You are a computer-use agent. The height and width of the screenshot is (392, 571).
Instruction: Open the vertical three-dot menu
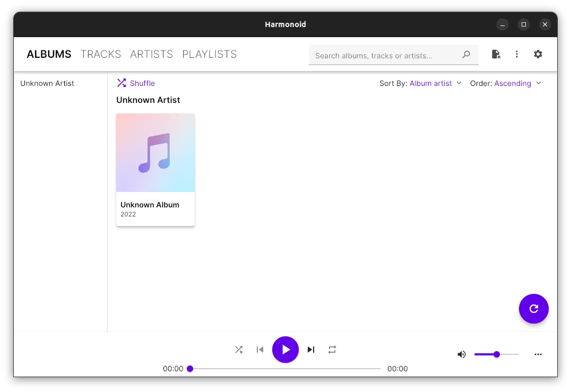point(517,54)
